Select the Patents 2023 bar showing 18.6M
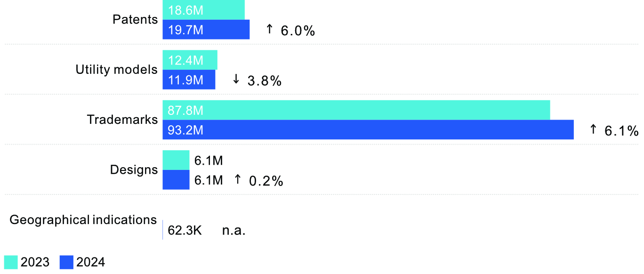The width and height of the screenshot is (644, 274). pos(203,10)
